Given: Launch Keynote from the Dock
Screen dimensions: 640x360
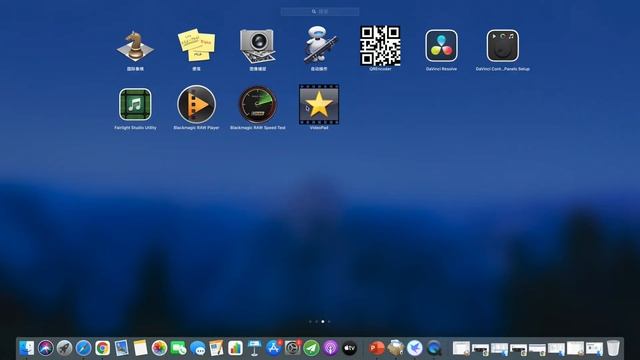Looking at the screenshot, I should click(x=254, y=348).
